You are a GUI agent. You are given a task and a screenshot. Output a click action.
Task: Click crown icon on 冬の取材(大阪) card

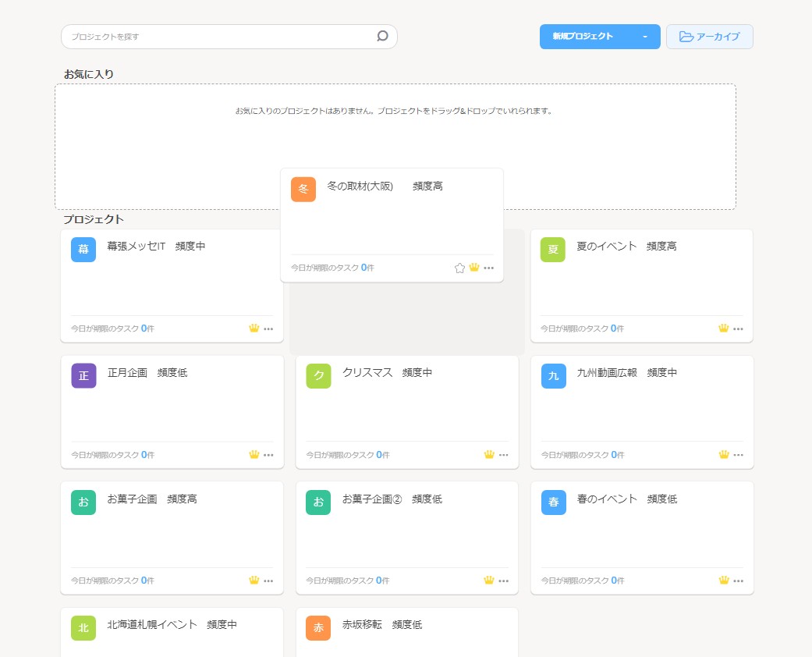coord(474,268)
